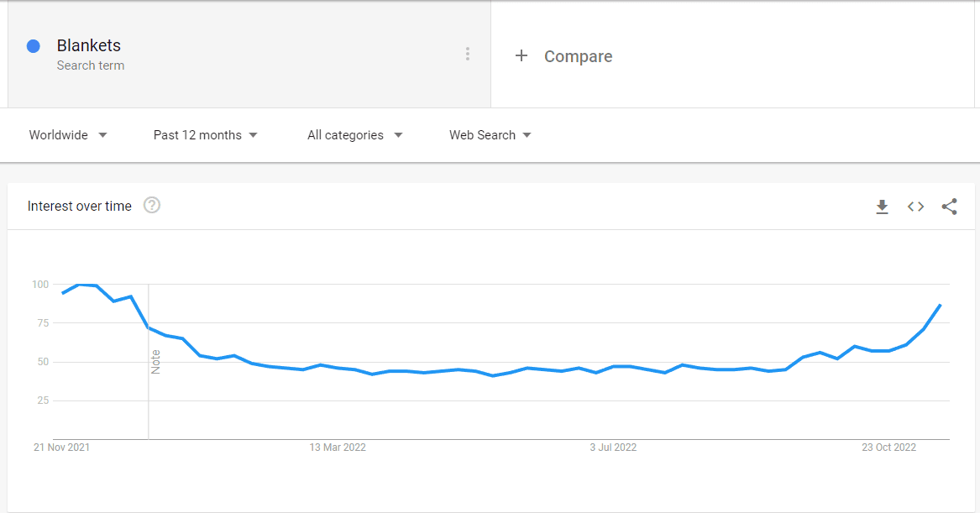The image size is (980, 513).
Task: Open help next to Interest over time
Action: tap(152, 205)
